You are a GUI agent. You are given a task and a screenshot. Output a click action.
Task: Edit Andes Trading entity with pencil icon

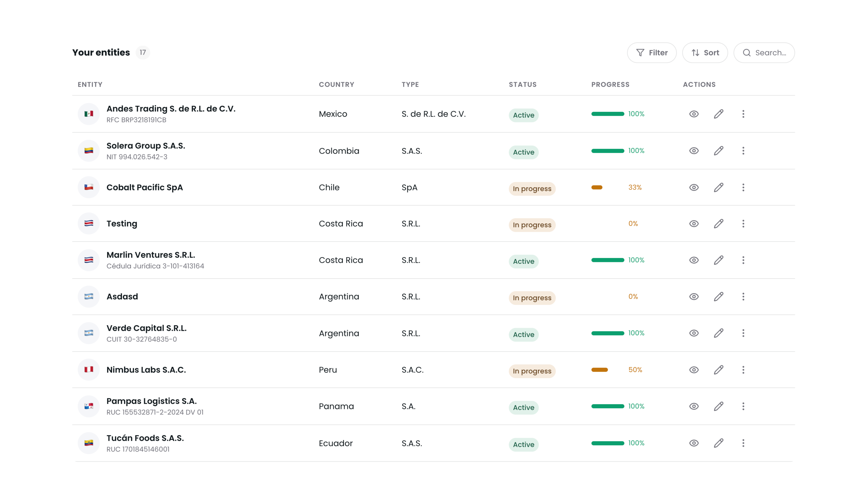pos(718,114)
